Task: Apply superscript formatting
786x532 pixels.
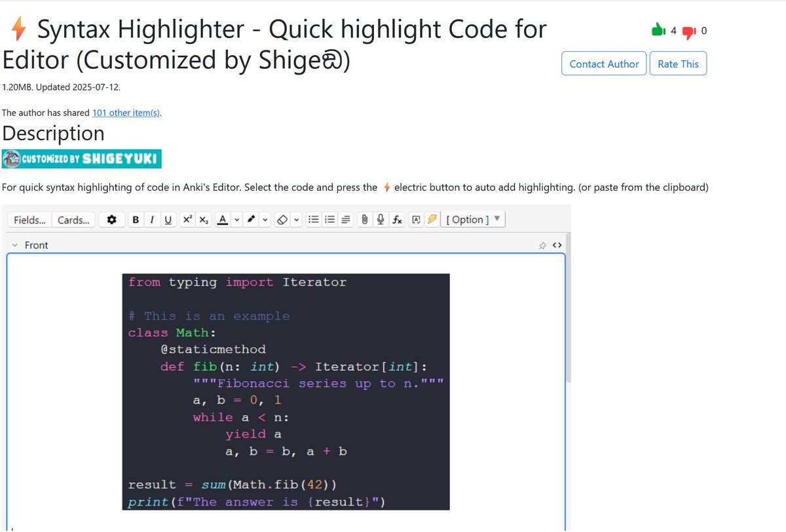Action: 187,219
